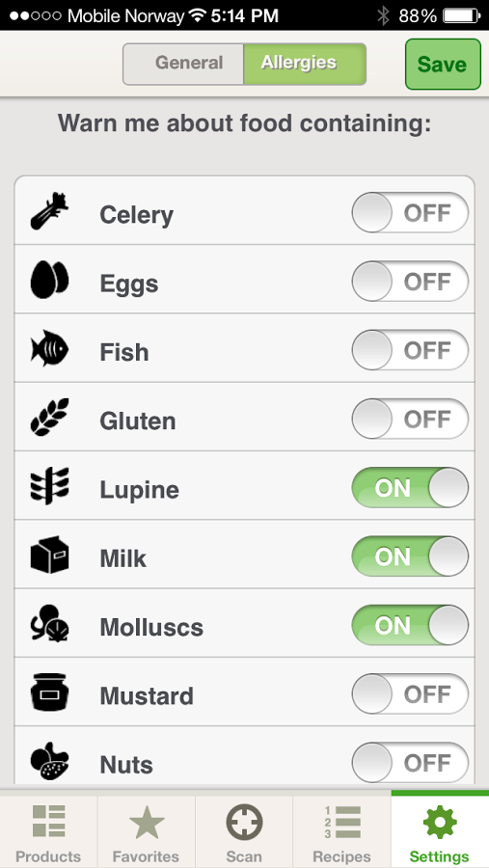This screenshot has width=489, height=868.
Task: Enable the Gluten warning toggle
Action: (410, 420)
